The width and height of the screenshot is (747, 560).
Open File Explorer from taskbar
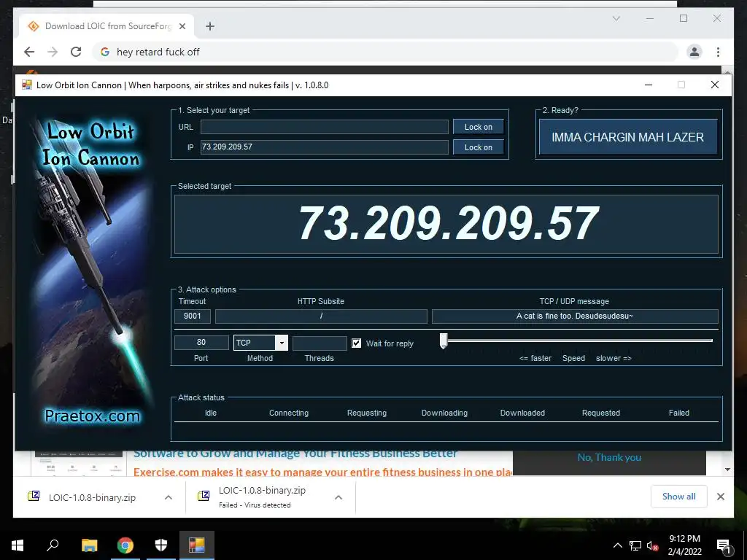click(89, 545)
